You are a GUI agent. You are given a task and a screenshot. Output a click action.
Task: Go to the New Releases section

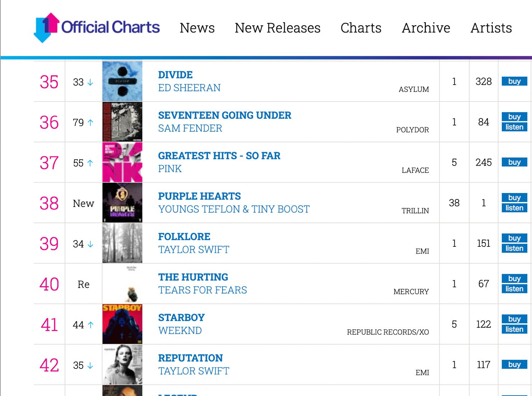[278, 28]
